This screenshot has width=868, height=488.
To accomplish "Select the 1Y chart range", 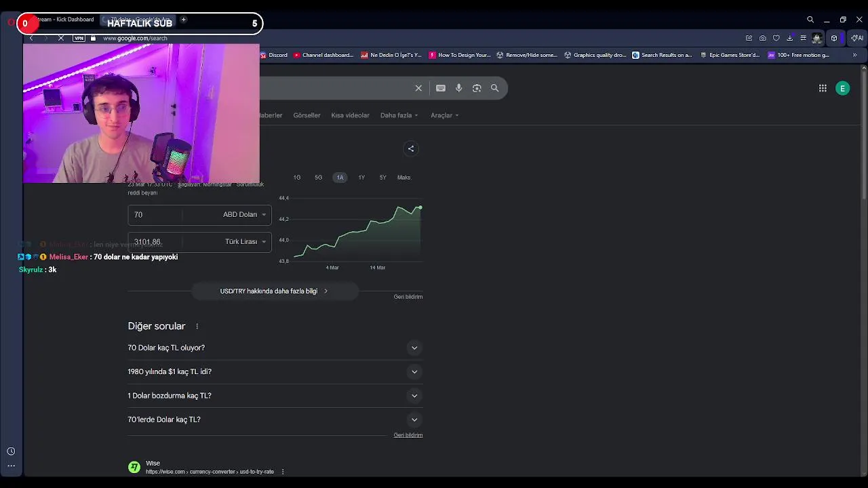I will point(361,178).
